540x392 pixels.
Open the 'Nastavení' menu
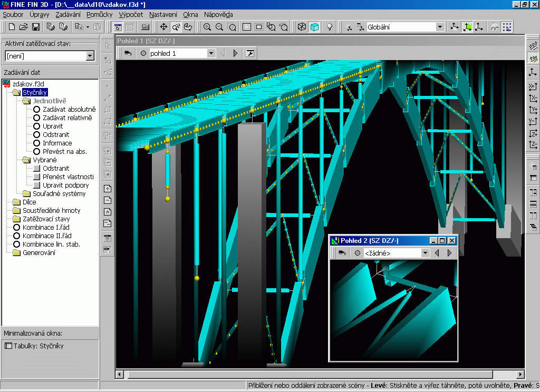[163, 15]
